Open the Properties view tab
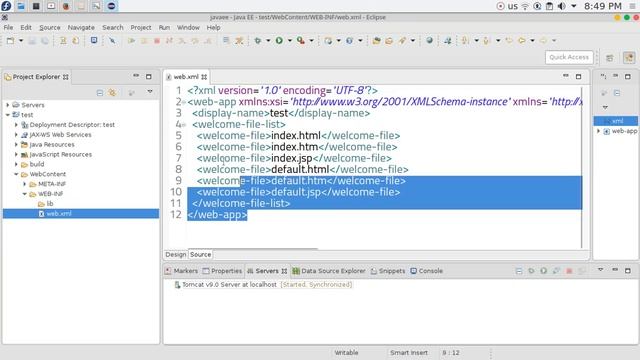 click(x=222, y=271)
